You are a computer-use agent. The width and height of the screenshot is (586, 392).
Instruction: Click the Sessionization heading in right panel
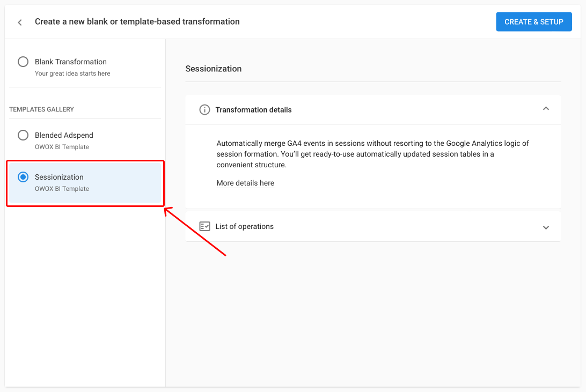click(214, 69)
